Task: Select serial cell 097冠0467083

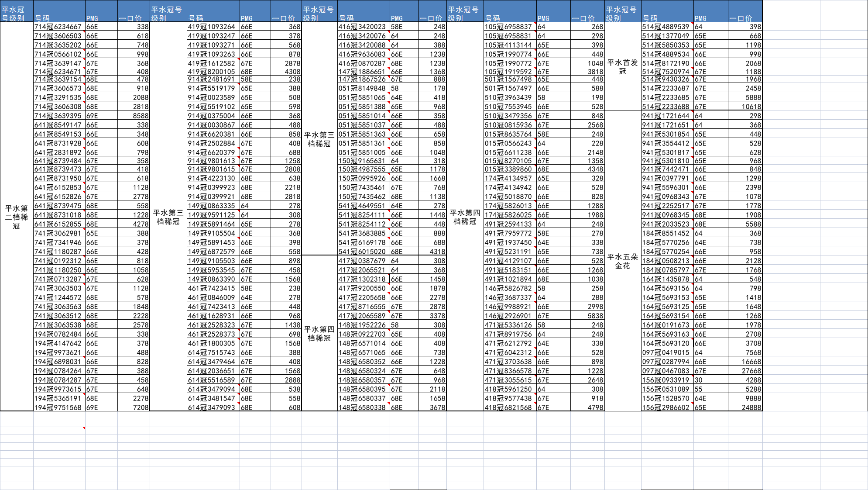Action: pyautogui.click(x=667, y=371)
